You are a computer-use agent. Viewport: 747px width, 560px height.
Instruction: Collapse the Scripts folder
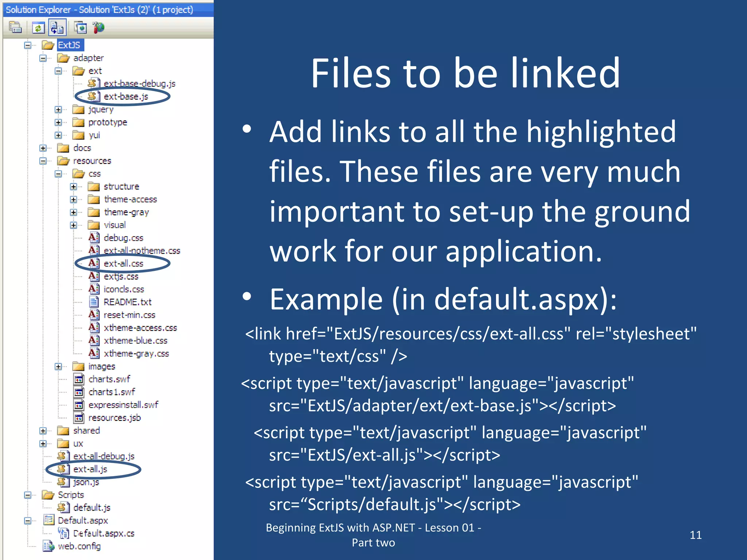(x=27, y=495)
